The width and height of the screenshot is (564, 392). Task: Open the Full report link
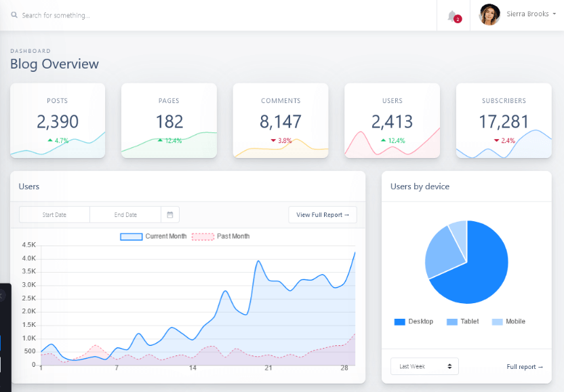525,367
